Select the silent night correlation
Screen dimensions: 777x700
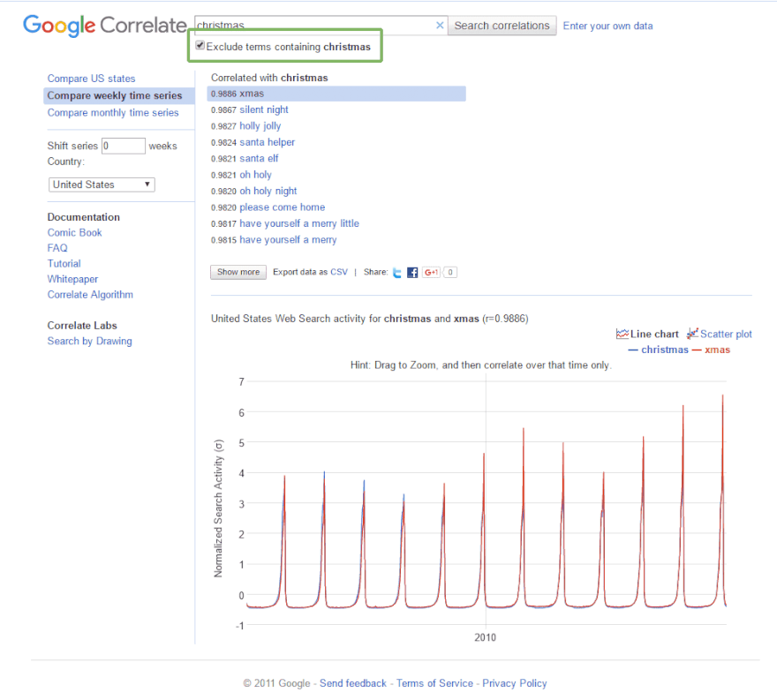pyautogui.click(x=264, y=109)
